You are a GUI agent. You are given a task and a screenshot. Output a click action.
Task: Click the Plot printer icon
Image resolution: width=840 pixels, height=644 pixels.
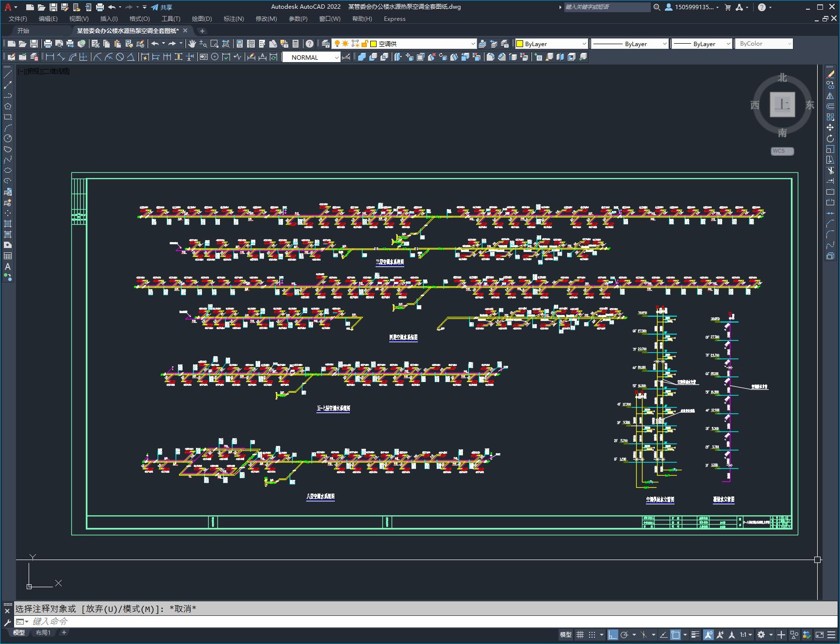(48, 44)
